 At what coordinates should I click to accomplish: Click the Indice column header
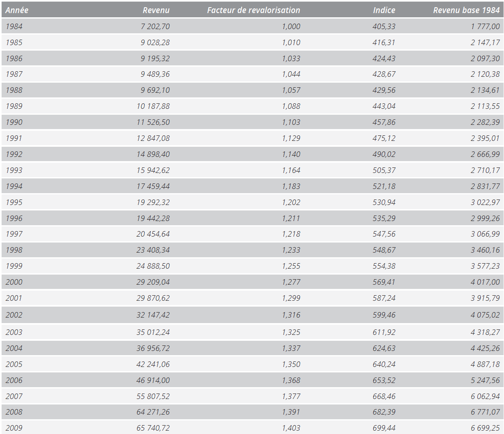(x=384, y=10)
